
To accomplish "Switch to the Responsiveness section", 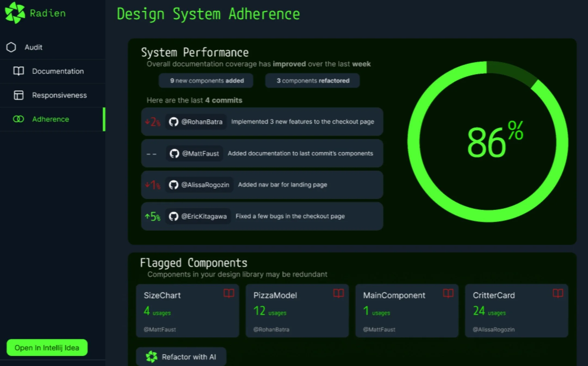I will (59, 95).
